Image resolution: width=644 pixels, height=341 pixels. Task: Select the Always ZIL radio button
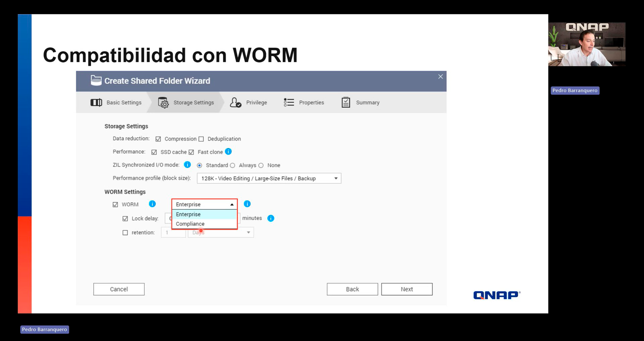pyautogui.click(x=233, y=165)
